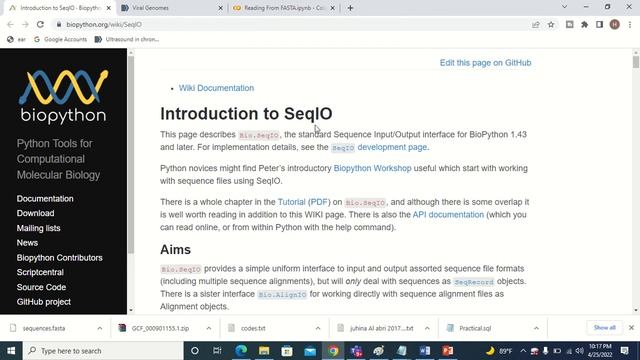640x360 pixels.
Task: Go forward using the forward arrow
Action: coord(25,24)
